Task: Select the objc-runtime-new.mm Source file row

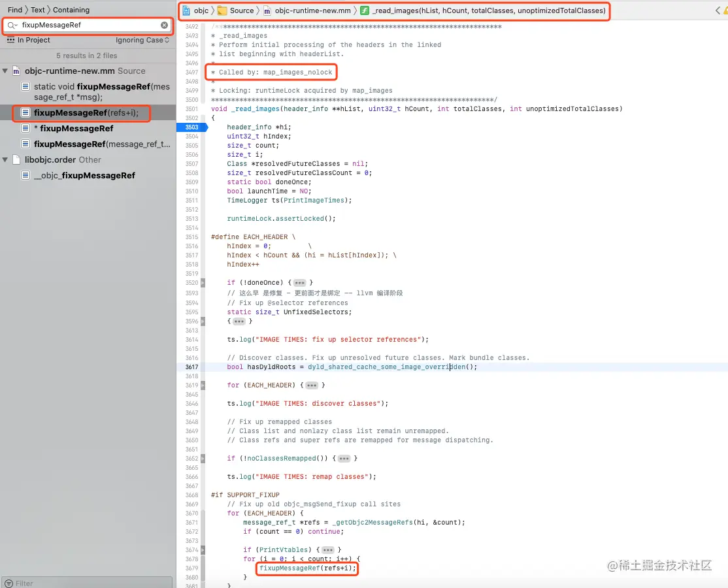Action: click(x=88, y=71)
